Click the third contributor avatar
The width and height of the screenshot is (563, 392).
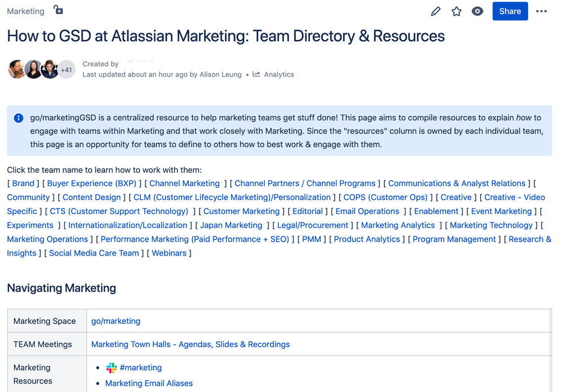(x=50, y=69)
